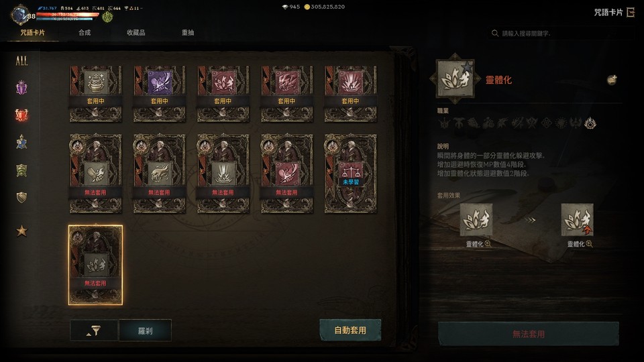Click the exit icon beside 咒語卡片 title

[631, 12]
